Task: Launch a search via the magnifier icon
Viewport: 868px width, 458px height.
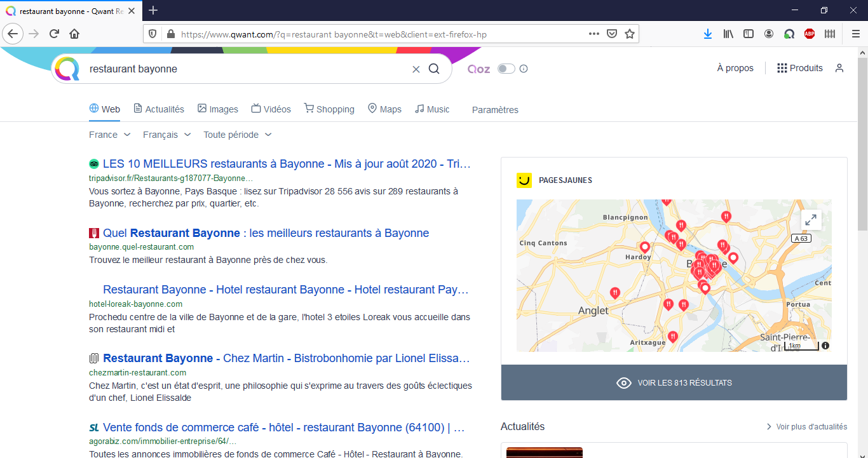Action: pyautogui.click(x=435, y=69)
